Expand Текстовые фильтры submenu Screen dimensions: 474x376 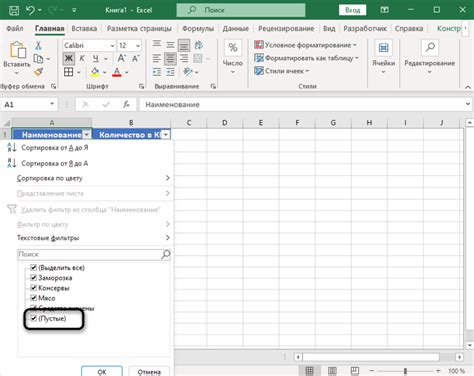click(x=93, y=238)
